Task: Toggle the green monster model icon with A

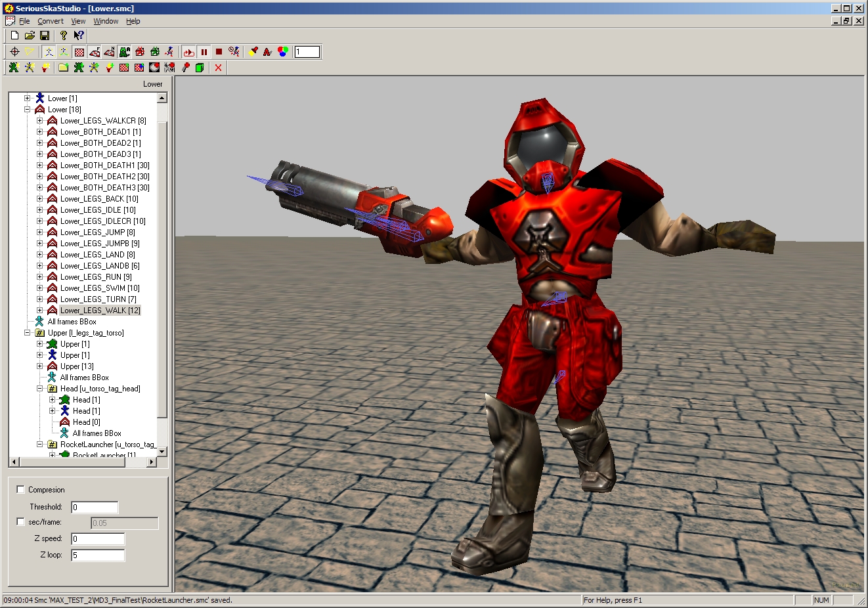Action: [125, 52]
